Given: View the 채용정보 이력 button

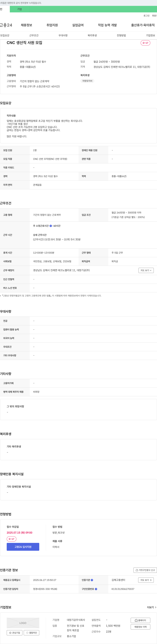Looking at the screenshot, I should [x=140, y=627].
